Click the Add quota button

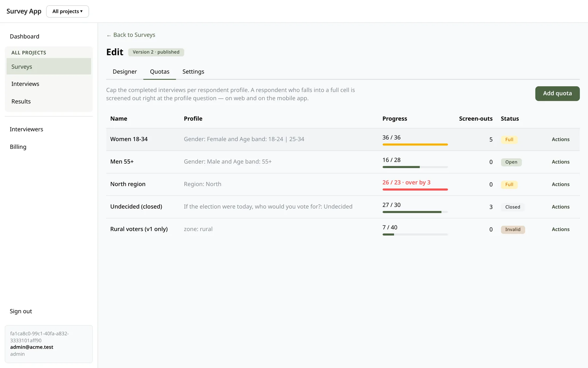557,94
